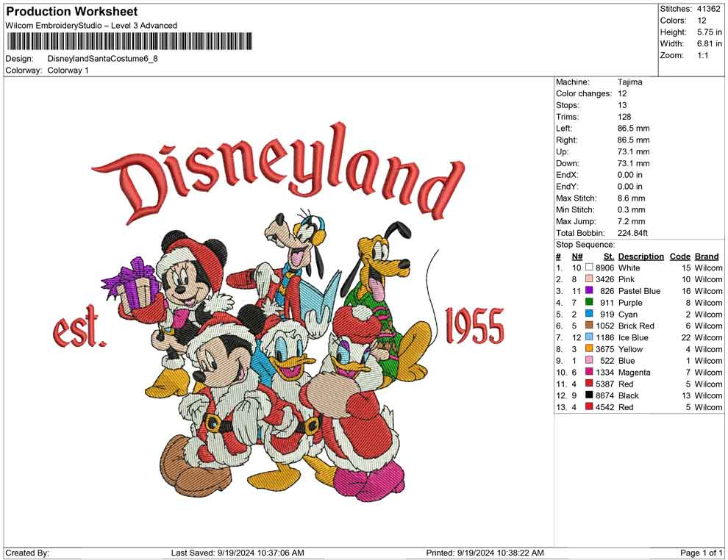The width and height of the screenshot is (728, 560).
Task: Click the Ice Blue 1186 swatch
Action: point(589,337)
